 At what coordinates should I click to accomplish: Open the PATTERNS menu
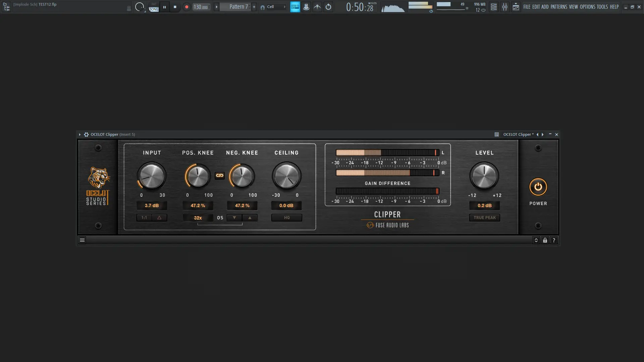tap(559, 7)
